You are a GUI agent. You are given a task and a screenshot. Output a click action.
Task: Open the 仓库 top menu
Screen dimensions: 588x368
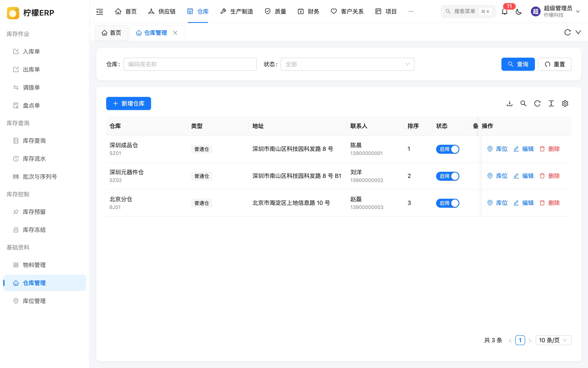click(198, 11)
